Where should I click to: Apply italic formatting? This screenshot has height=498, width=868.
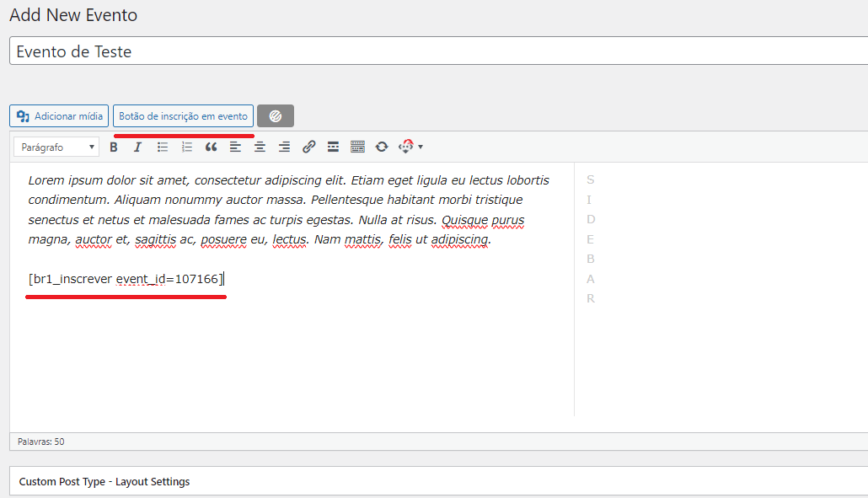tap(138, 147)
